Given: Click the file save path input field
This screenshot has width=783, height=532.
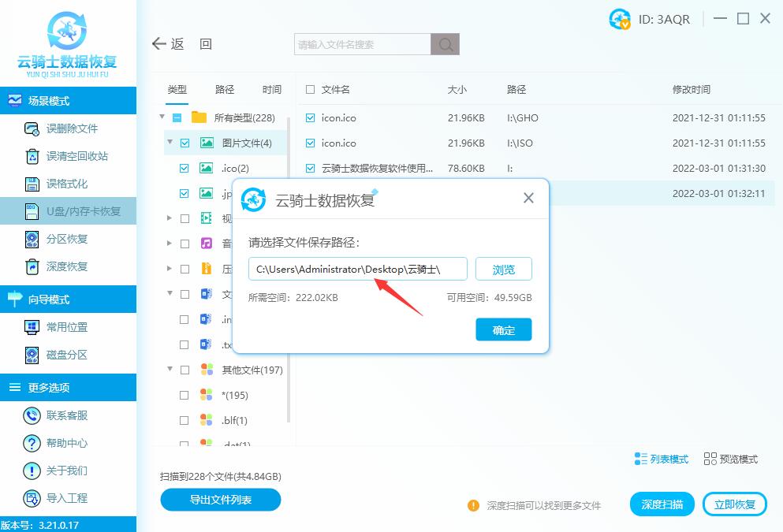Looking at the screenshot, I should [357, 269].
